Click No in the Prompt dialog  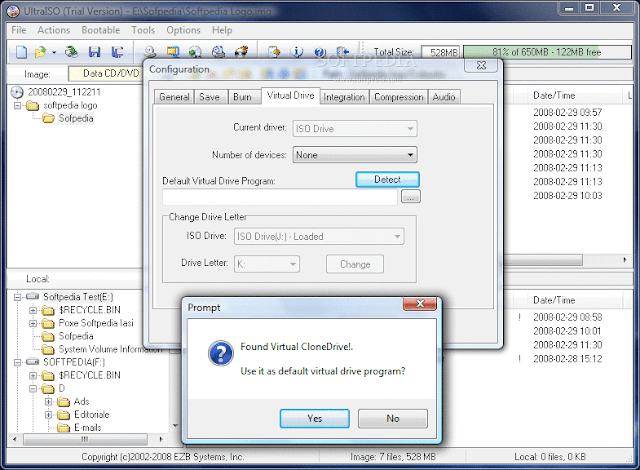(x=393, y=419)
